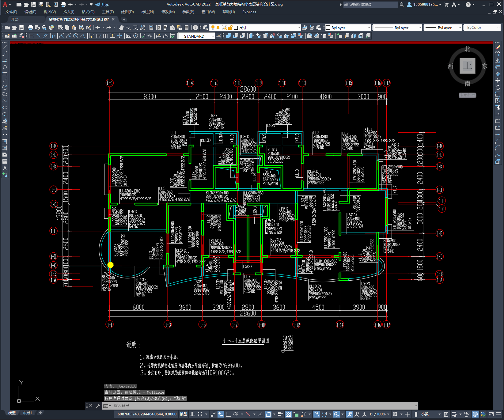Click the Autodesk App Store cart icon
Viewport: 504px width, 420px height.
[x=446, y=4]
